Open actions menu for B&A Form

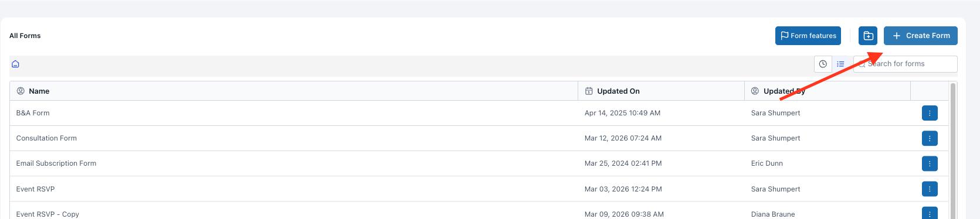click(x=930, y=113)
